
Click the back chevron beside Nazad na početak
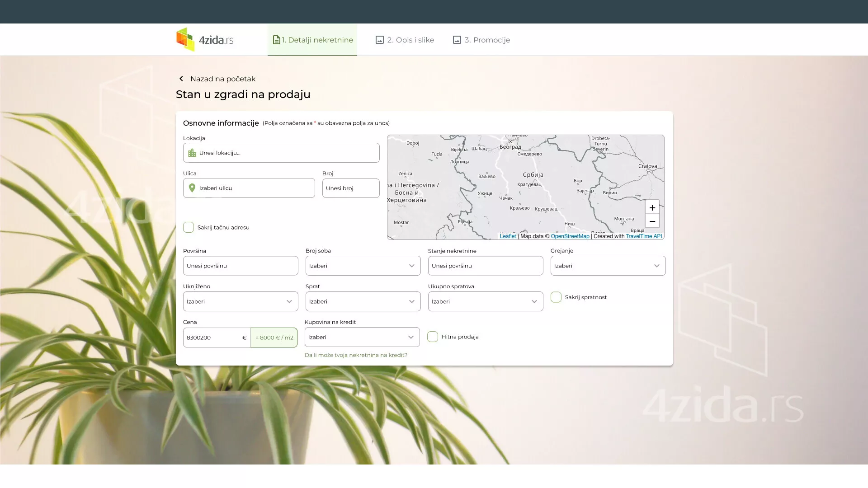click(181, 79)
